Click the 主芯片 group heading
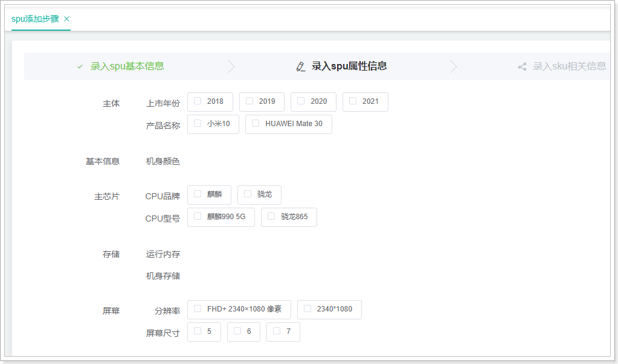 [x=107, y=196]
